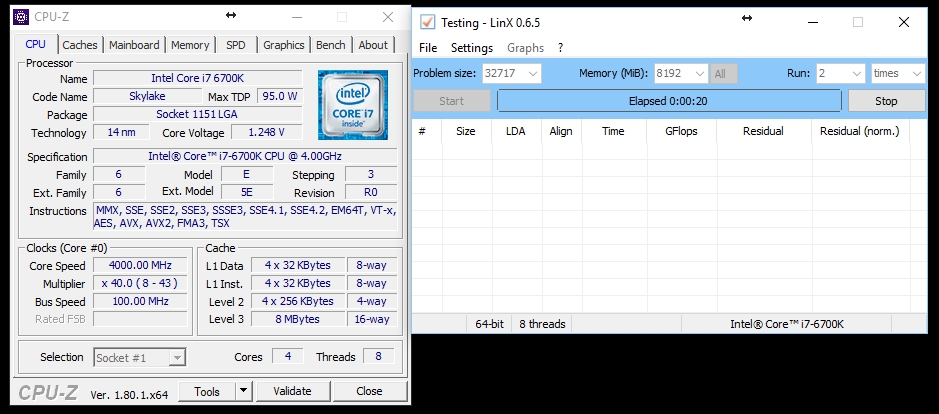Click the Core Voltage value 1.248 V
Image resolution: width=939 pixels, height=414 pixels.
pos(266,132)
